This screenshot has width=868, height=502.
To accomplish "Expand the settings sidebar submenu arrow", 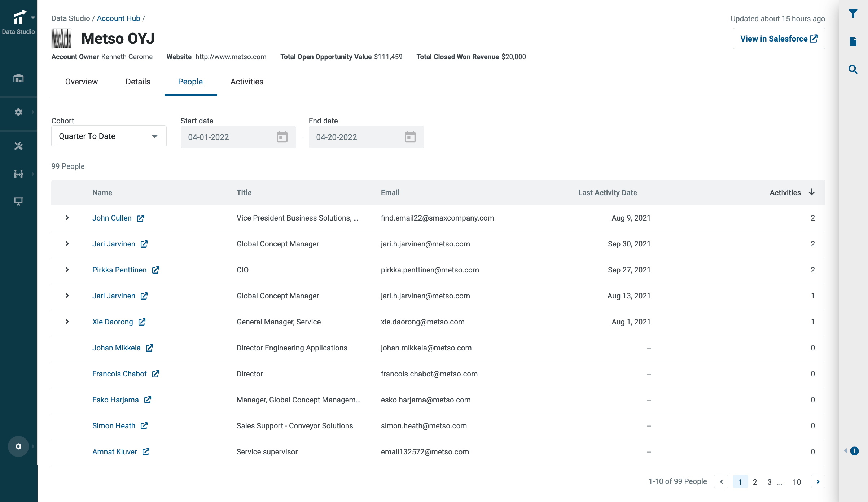I will coord(33,112).
